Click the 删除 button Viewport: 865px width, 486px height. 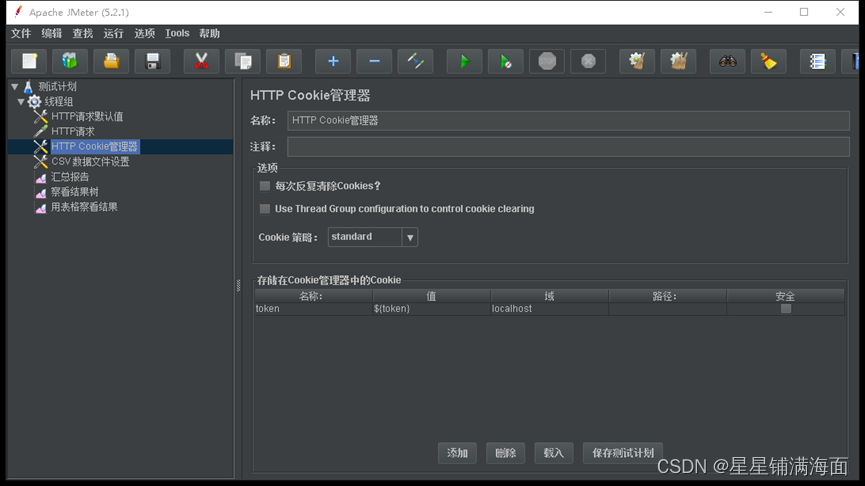pyautogui.click(x=505, y=453)
